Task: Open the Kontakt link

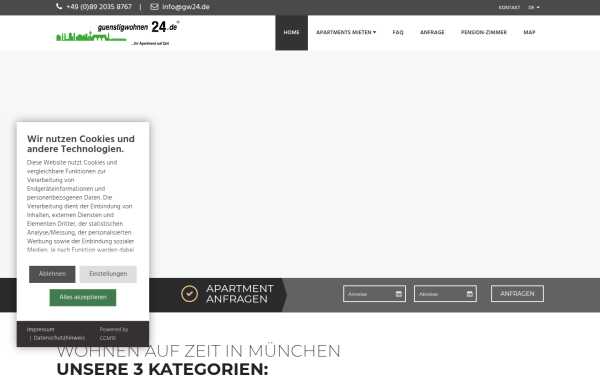Action: (x=509, y=7)
